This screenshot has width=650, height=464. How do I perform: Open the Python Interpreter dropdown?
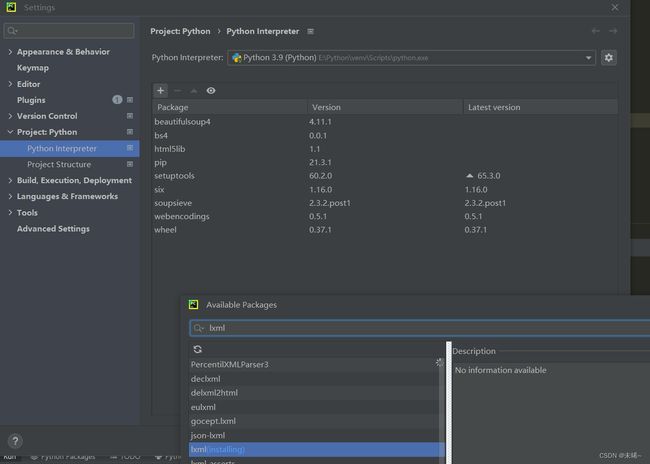[x=411, y=58]
